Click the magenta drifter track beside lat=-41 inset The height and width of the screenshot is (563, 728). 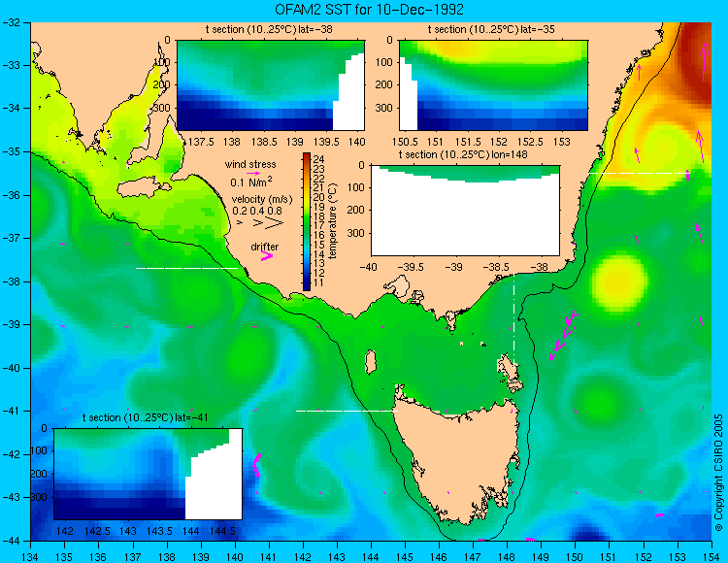256,466
